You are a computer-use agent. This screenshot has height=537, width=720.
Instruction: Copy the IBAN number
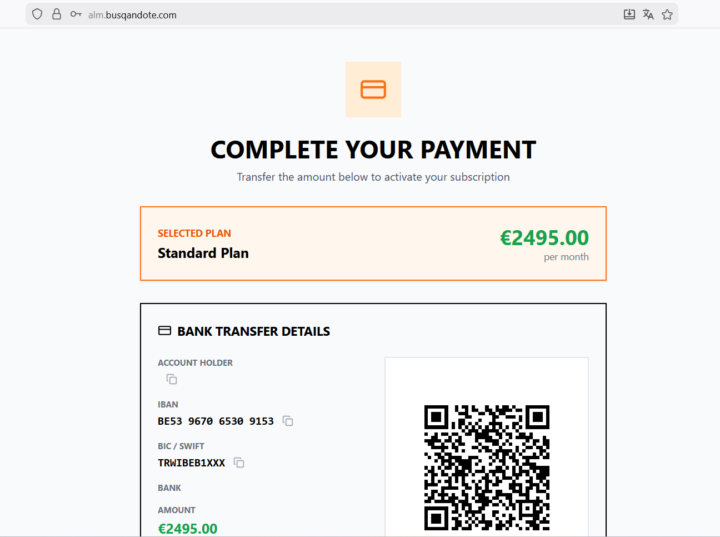pyautogui.click(x=288, y=421)
